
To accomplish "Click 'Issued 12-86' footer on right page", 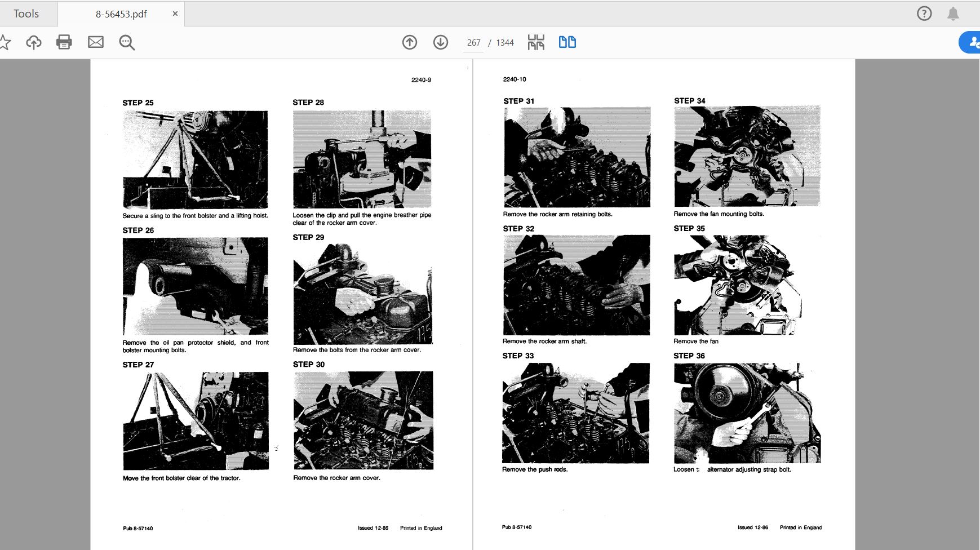I will point(753,527).
